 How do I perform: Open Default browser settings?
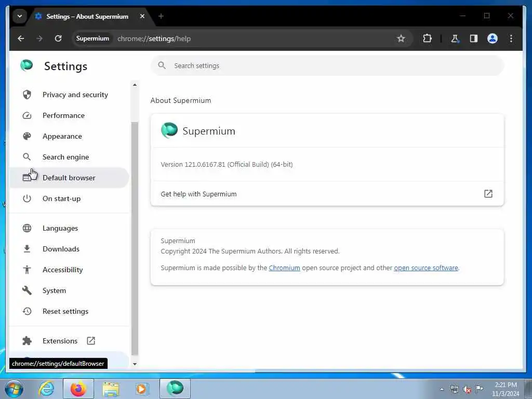click(x=69, y=178)
